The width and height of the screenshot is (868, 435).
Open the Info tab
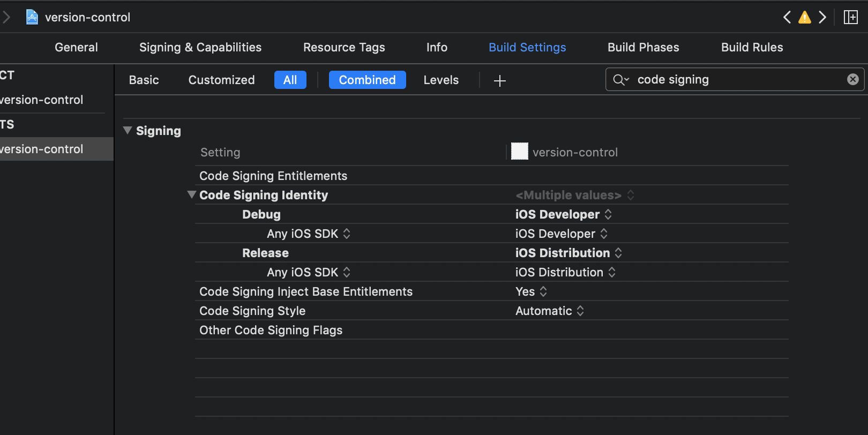click(x=437, y=47)
